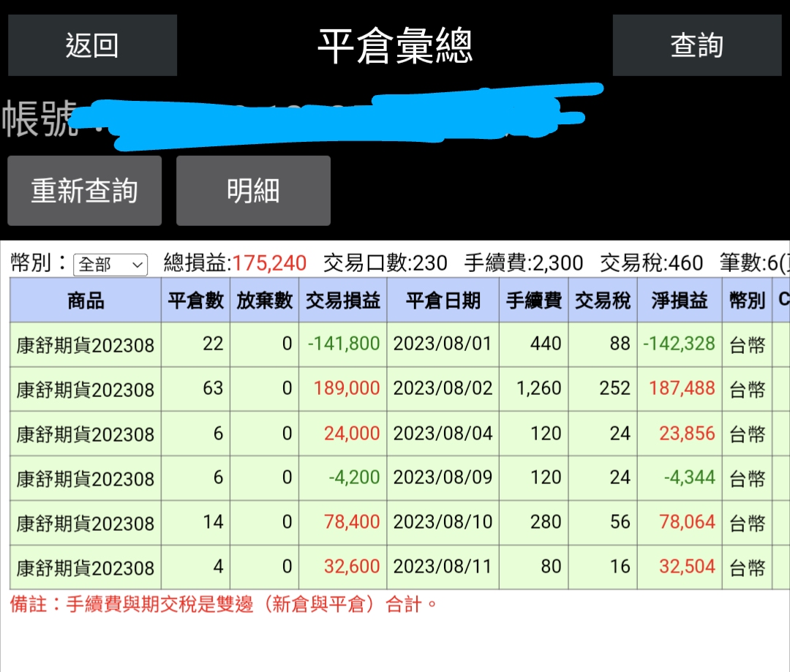
Task: Click the 台幣 cell in first row
Action: [748, 344]
